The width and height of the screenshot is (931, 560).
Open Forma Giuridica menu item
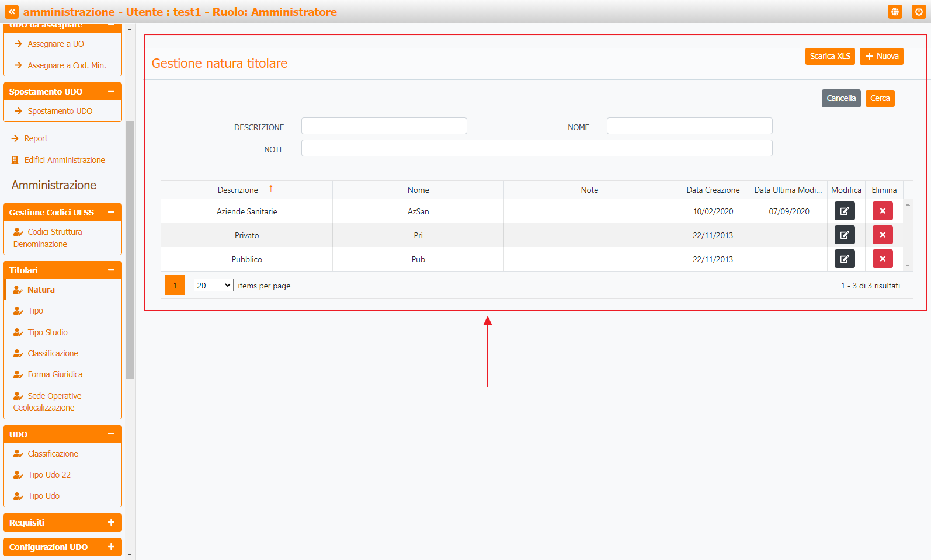pos(55,374)
